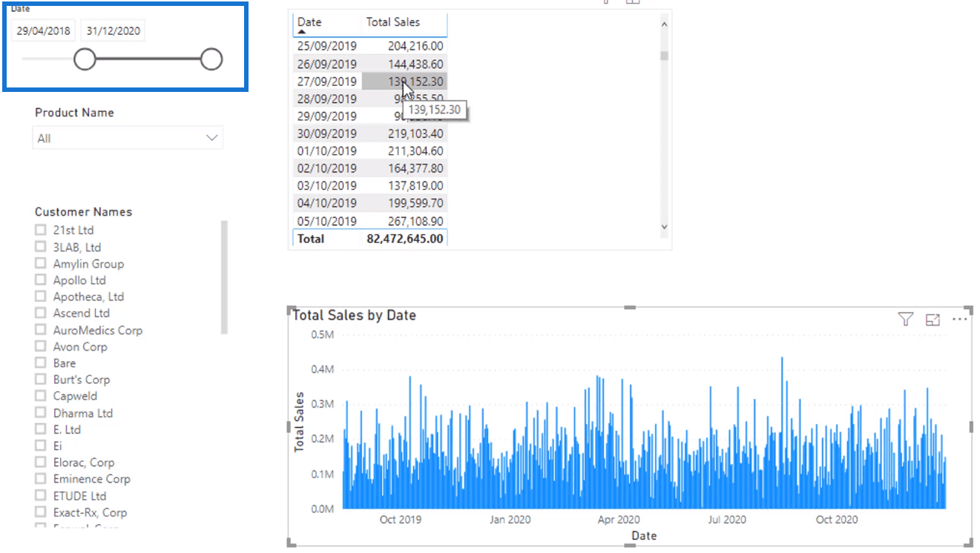Viewport: 980px width, 553px height.
Task: Expand the Product Name dropdown
Action: pyautogui.click(x=212, y=138)
